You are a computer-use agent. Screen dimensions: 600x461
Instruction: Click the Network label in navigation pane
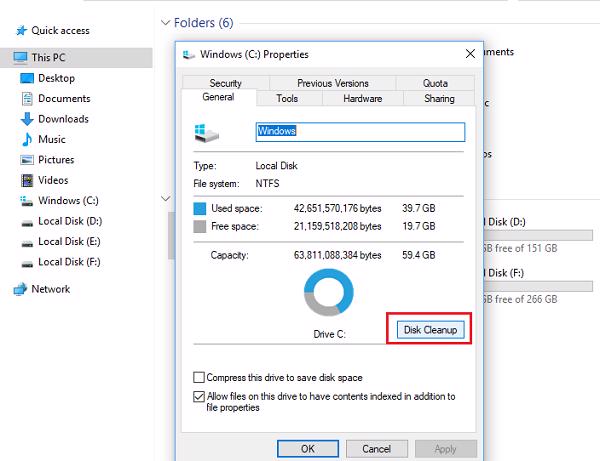click(x=51, y=289)
